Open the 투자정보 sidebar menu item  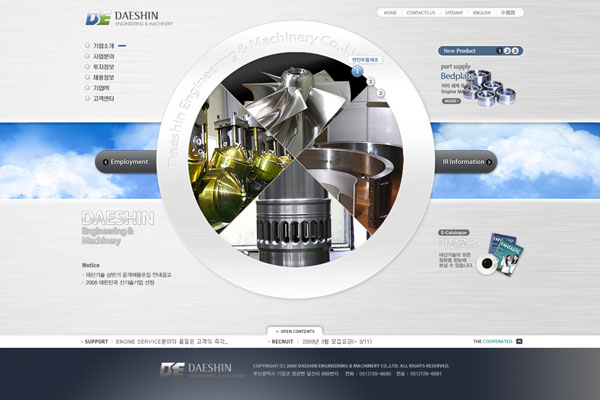104,67
